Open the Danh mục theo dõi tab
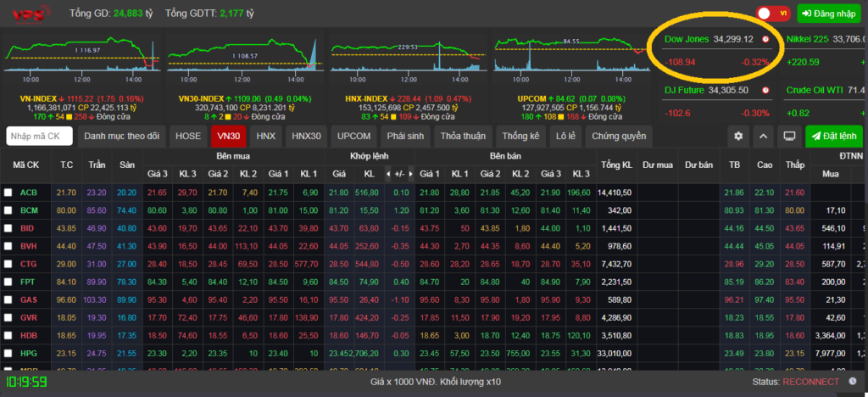 coord(122,137)
